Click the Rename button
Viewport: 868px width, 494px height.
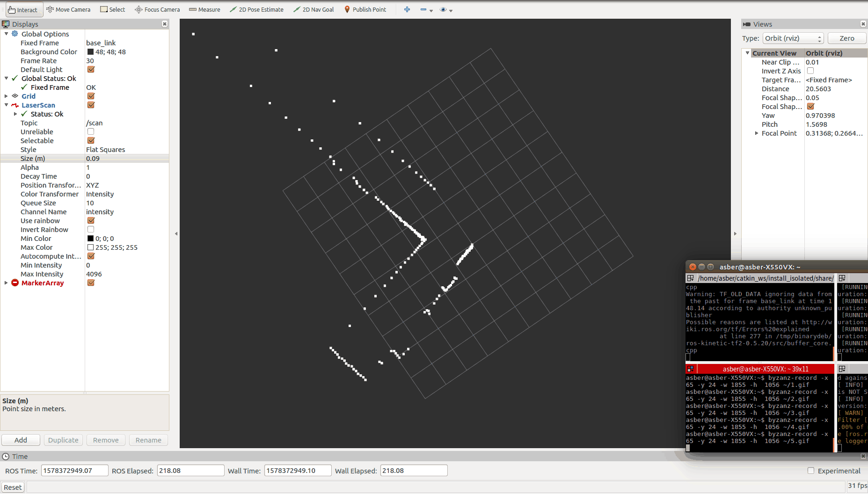[148, 440]
